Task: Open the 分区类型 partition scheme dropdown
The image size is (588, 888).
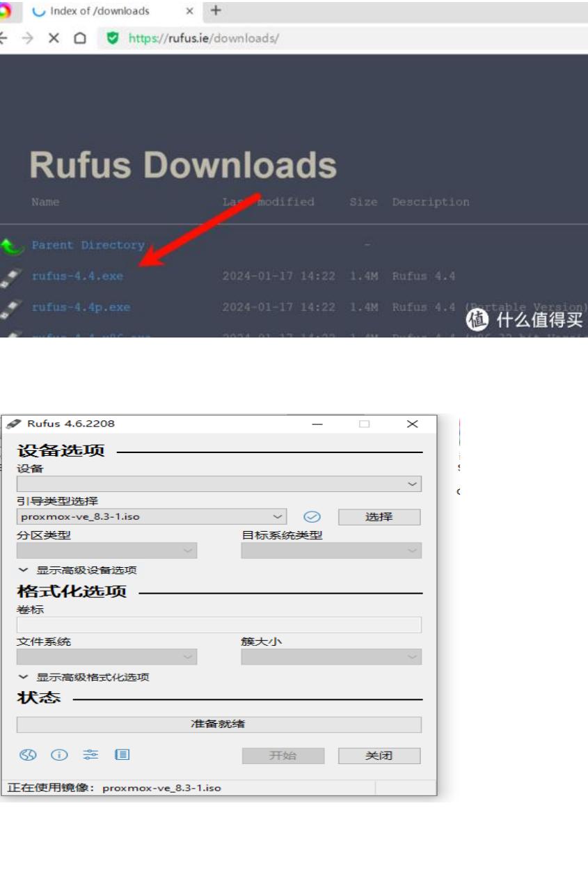Action: tap(106, 550)
